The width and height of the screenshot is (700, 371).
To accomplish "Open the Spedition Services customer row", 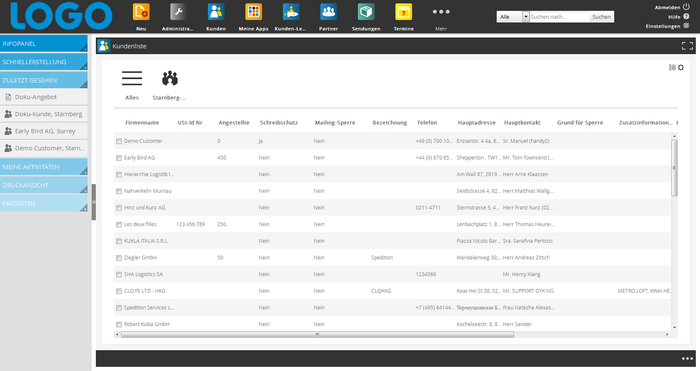I will pyautogui.click(x=392, y=308).
